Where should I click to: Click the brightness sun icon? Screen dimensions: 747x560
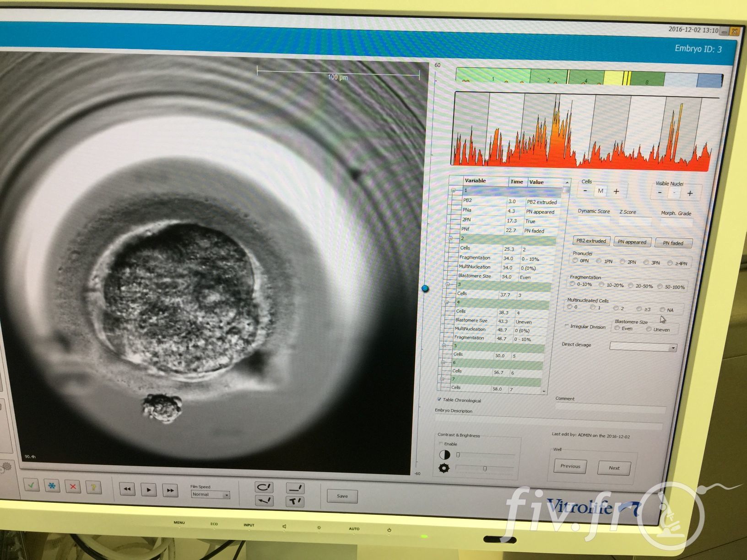[x=444, y=468]
